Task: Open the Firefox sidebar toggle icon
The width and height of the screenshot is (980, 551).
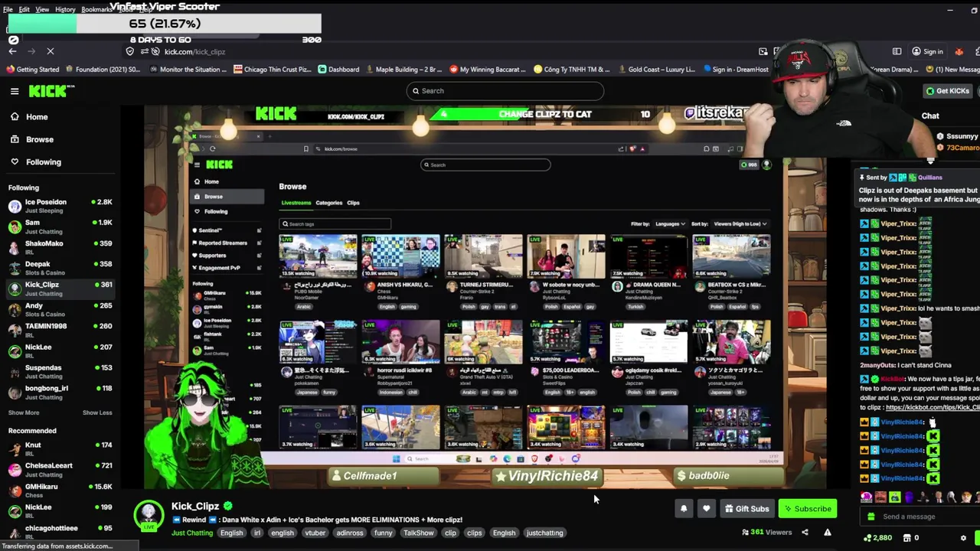Action: pos(897,51)
